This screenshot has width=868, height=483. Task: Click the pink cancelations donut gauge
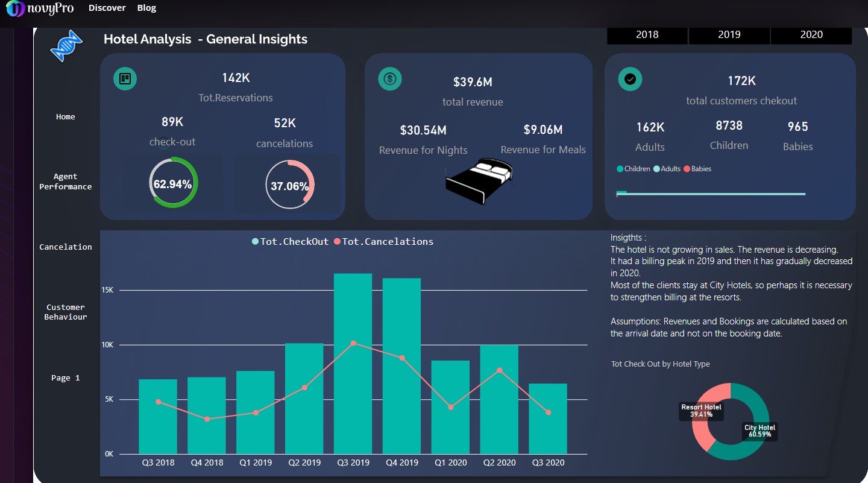289,185
